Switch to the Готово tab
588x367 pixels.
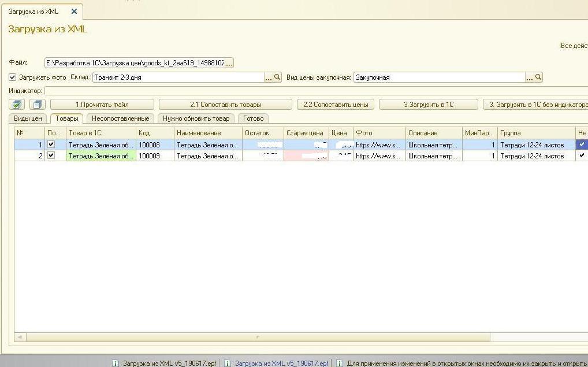[x=253, y=118]
